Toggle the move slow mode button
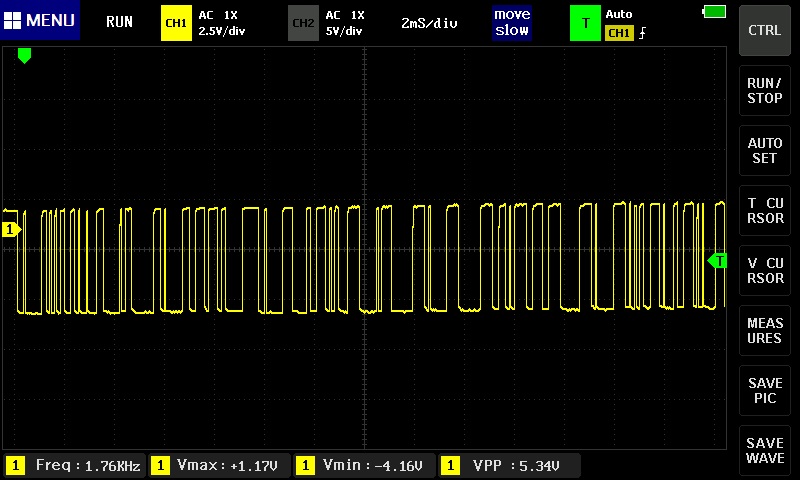Screen dimensions: 800x480 [x=512, y=22]
